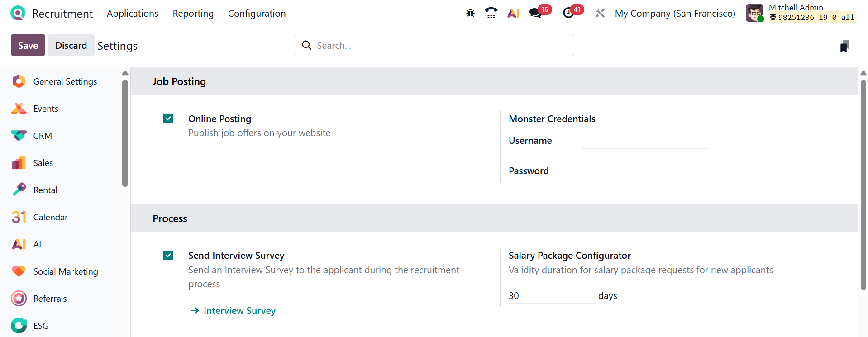Click the Monster Username input field
The image size is (868, 337).
[x=645, y=141]
